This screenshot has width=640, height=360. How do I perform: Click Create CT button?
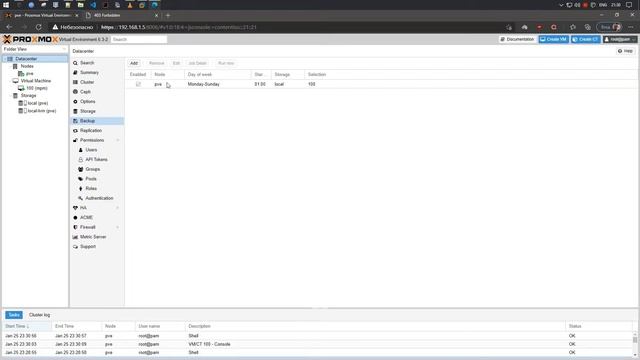click(x=585, y=39)
